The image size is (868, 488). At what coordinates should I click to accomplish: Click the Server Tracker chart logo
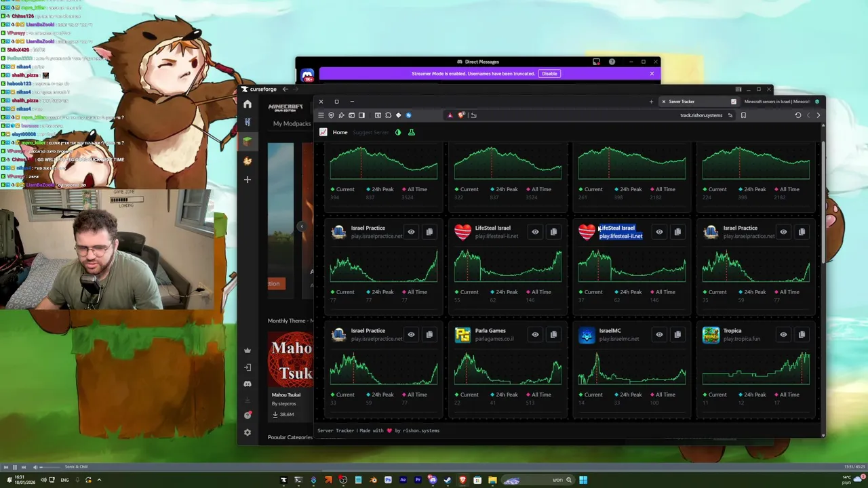pos(323,132)
